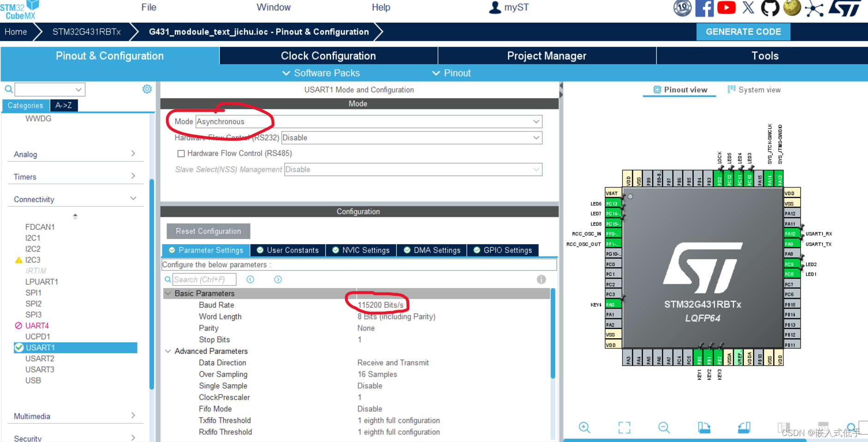Expand the Software Packs dropdown
This screenshot has height=442, width=868.
pos(321,73)
